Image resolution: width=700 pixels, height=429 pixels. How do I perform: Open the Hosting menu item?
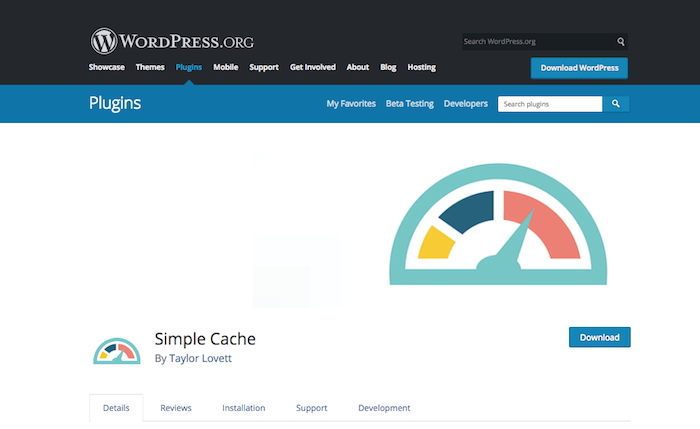click(x=421, y=67)
